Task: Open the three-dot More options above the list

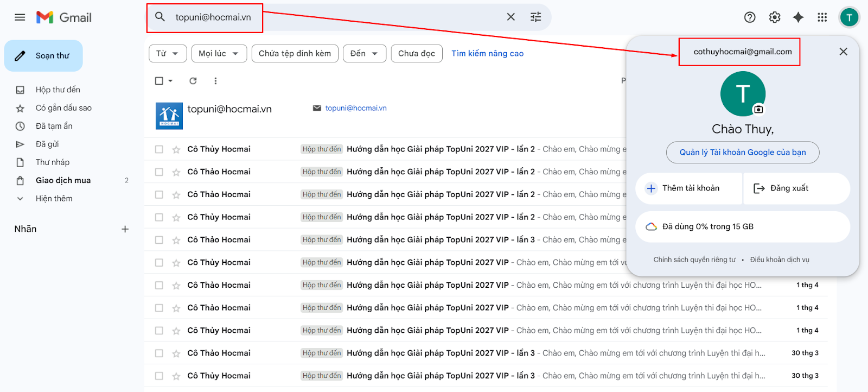Action: (x=215, y=81)
